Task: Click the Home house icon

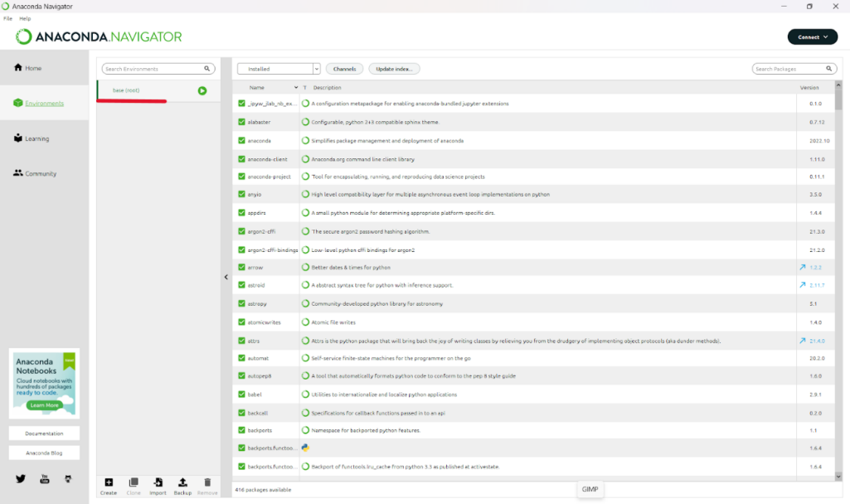Action: [x=18, y=68]
